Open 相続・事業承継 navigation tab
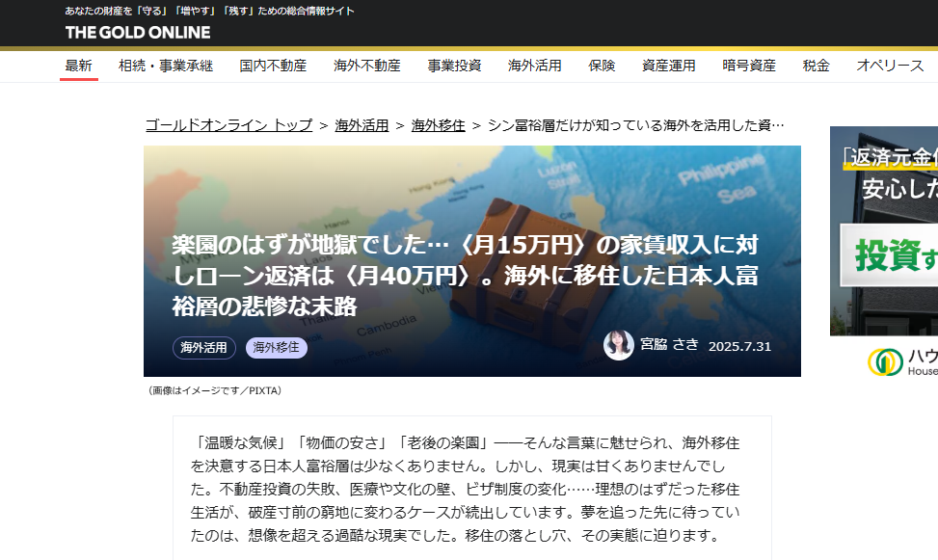 pos(166,66)
